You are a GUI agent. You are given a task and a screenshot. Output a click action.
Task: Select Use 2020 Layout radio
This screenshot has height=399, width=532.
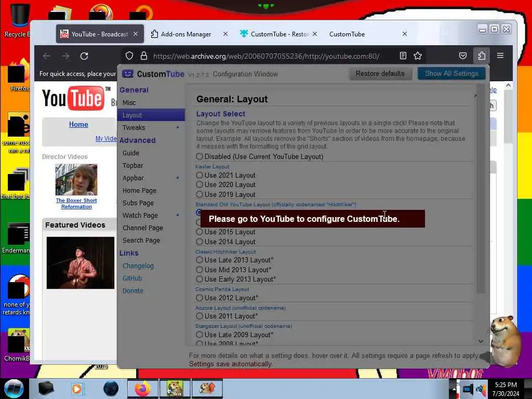[199, 184]
